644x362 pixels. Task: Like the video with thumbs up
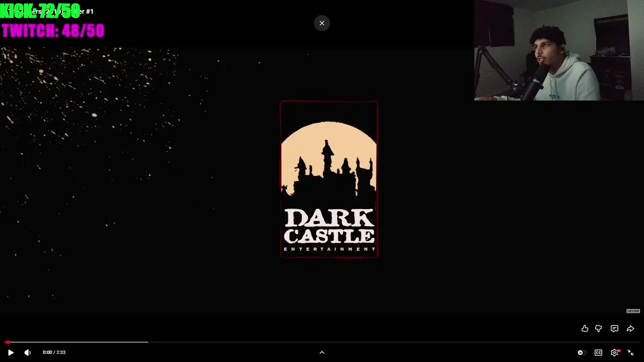pos(585,328)
